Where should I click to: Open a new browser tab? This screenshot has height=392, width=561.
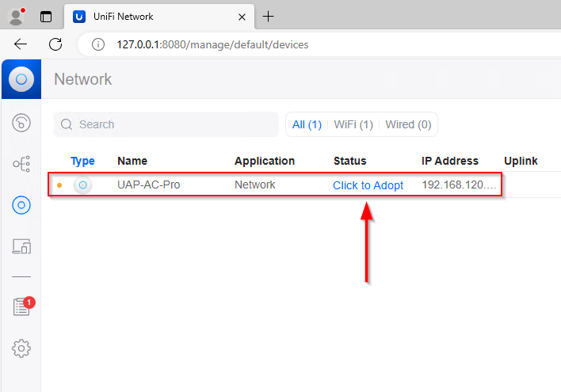(269, 16)
